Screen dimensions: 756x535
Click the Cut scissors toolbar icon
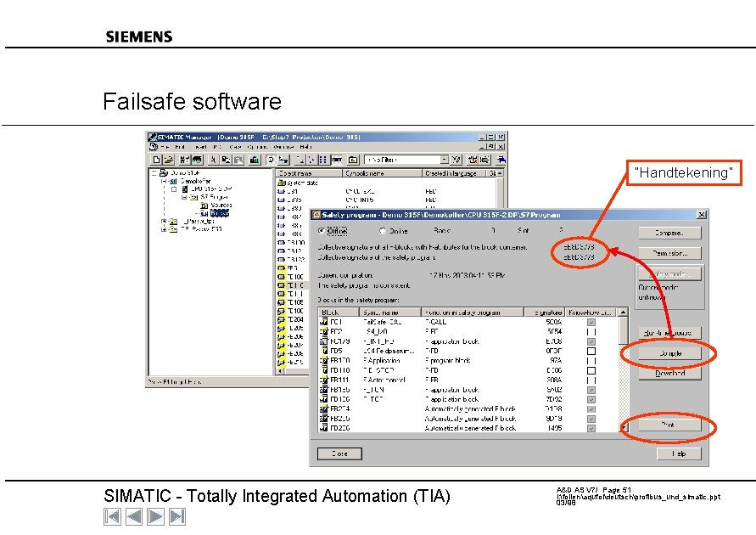tap(213, 160)
